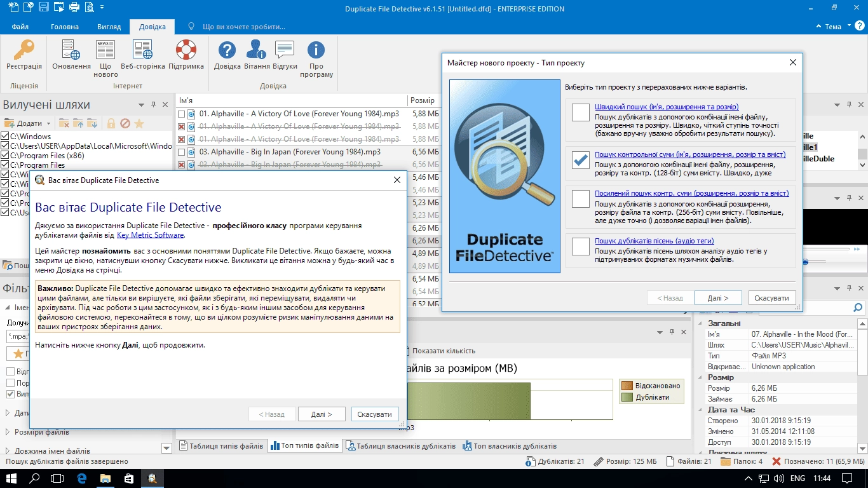This screenshot has width=868, height=488.
Task: Click the Дублікатів: 21 status bar icon
Action: pos(531,462)
